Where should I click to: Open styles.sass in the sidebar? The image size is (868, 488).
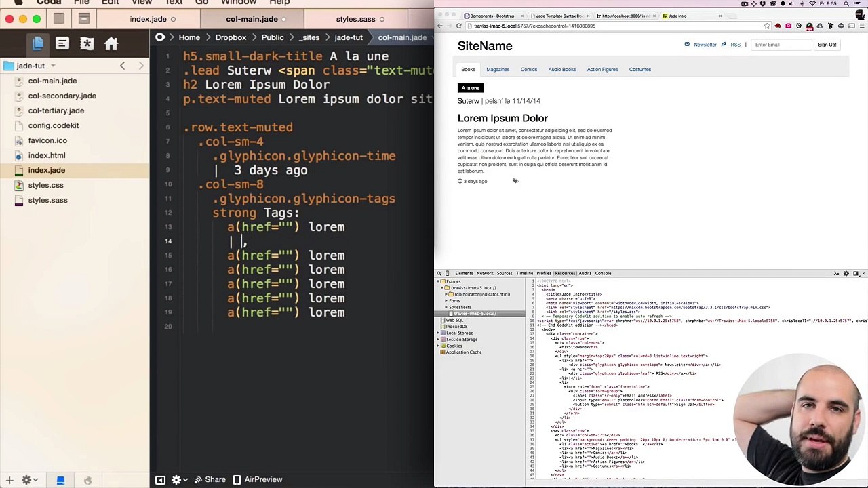click(47, 200)
